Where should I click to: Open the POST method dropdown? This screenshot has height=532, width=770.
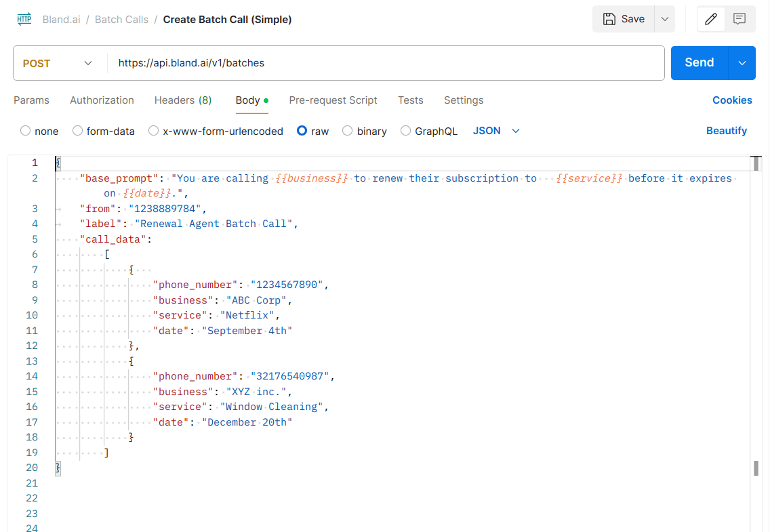[x=58, y=63]
